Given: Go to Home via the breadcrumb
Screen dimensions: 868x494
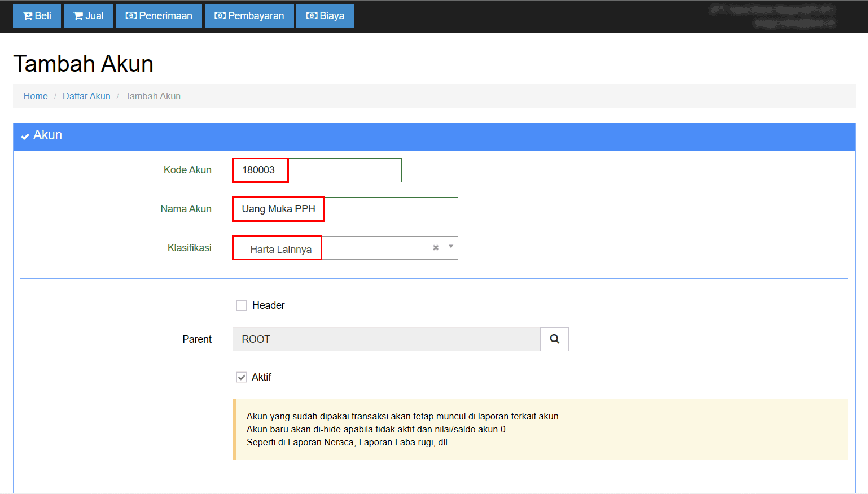Looking at the screenshot, I should click(36, 96).
